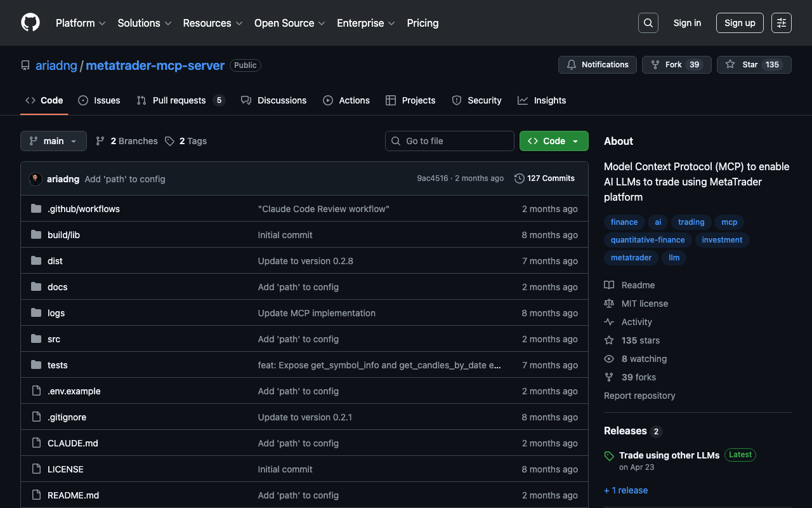Screen dimensions: 812x508
Task: Click the search magnifier icon
Action: 648,23
